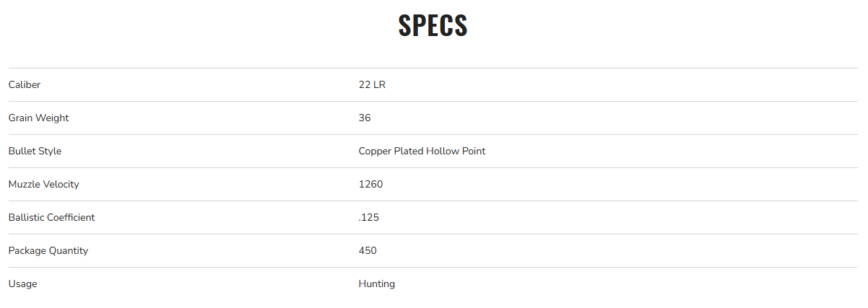This screenshot has width=868, height=308.
Task: Select the word Plated in bullet style
Action: [409, 151]
